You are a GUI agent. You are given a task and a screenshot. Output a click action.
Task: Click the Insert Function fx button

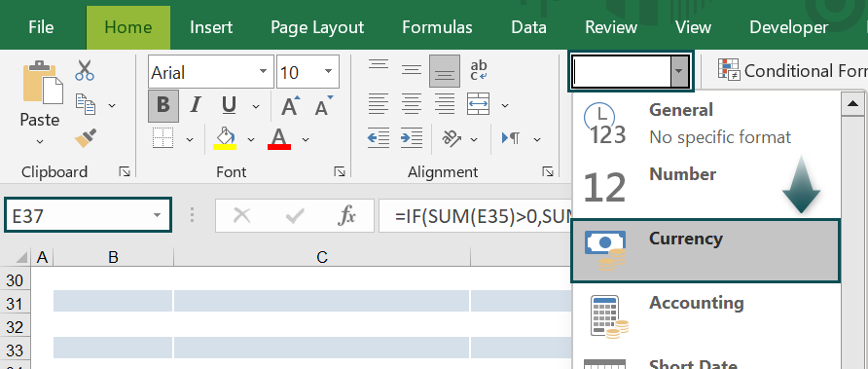point(347,215)
